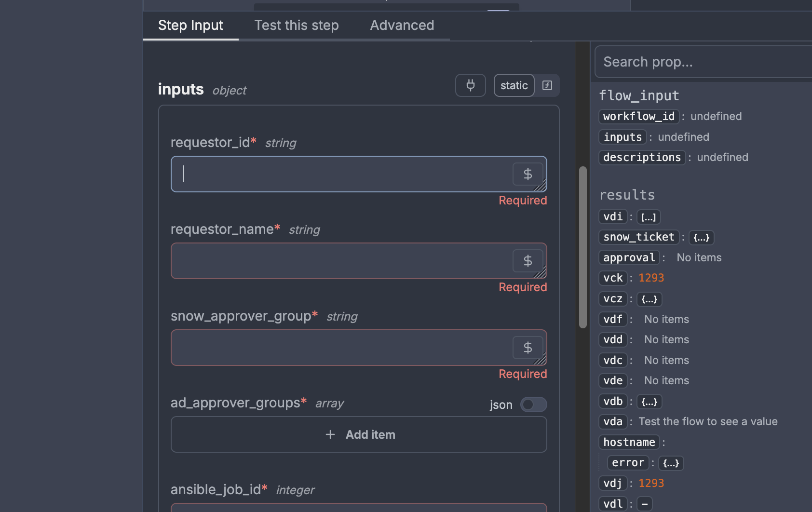Click dollar icon in requestor_id field
The image size is (812, 512).
(528, 174)
